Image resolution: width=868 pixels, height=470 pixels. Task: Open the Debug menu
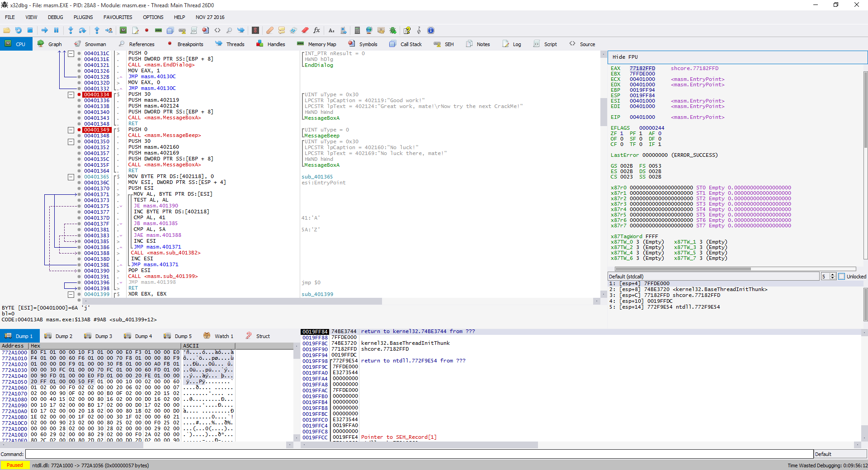coord(55,17)
